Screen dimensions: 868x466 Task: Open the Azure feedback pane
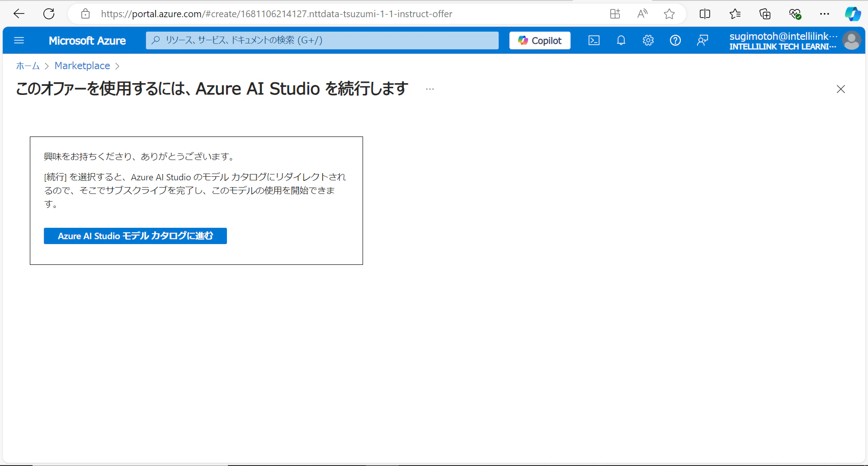(703, 41)
